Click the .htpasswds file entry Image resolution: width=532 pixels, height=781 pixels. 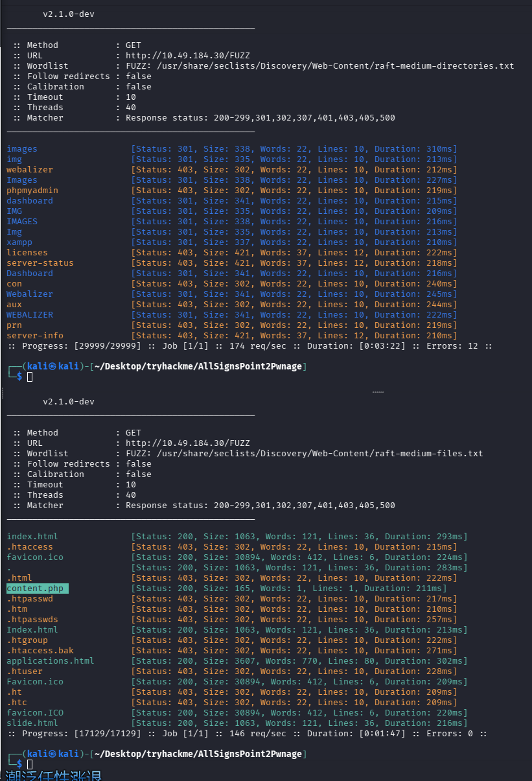click(x=32, y=620)
